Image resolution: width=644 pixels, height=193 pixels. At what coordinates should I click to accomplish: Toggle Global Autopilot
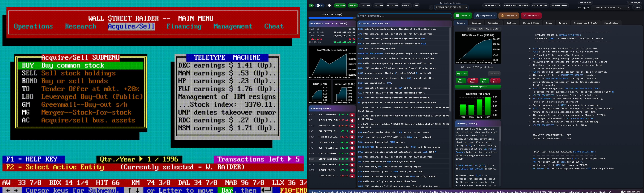coord(516,5)
